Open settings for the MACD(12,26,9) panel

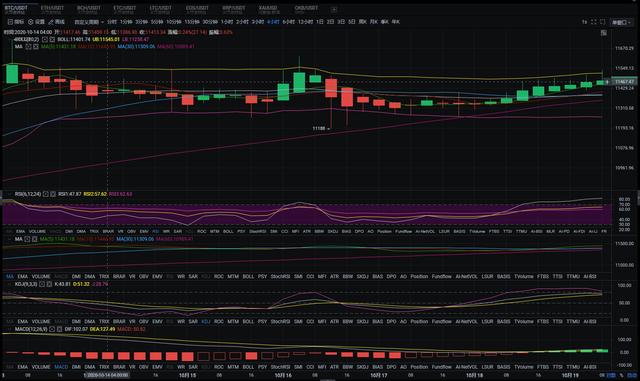(52, 329)
